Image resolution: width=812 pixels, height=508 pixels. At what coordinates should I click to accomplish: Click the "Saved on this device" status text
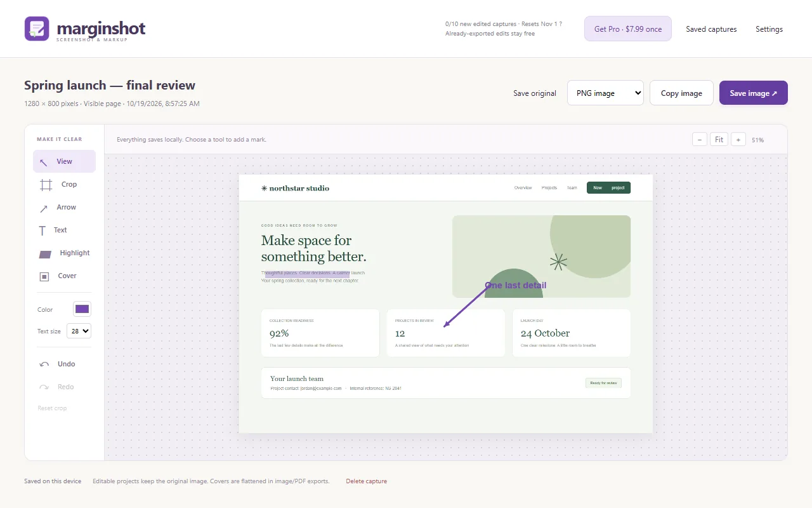53,481
